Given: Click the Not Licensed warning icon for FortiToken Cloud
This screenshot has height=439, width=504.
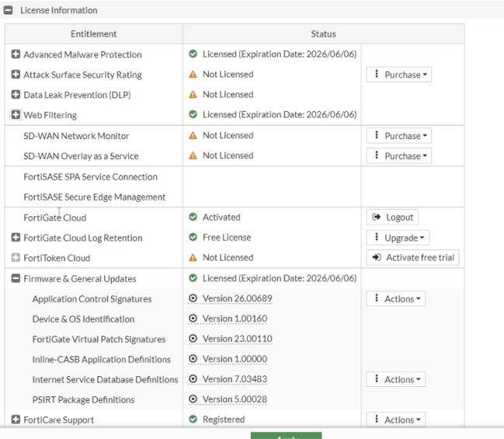Looking at the screenshot, I should [x=193, y=258].
